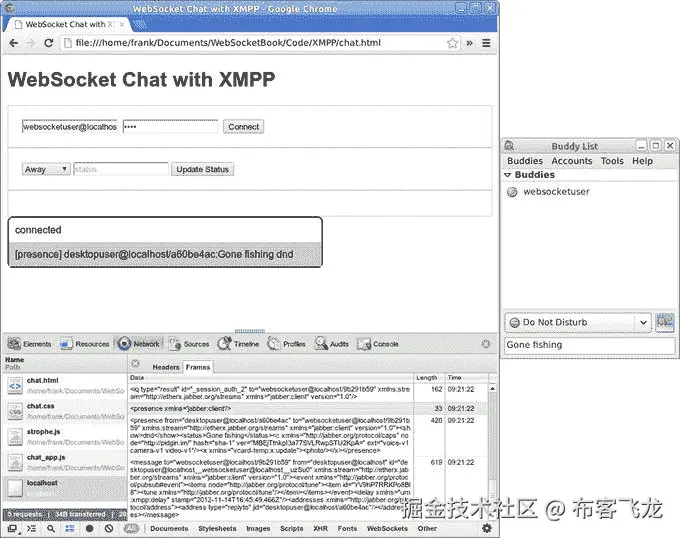The height and width of the screenshot is (538, 680).
Task: Collapse the Buddies group in Buddy List
Action: (508, 175)
